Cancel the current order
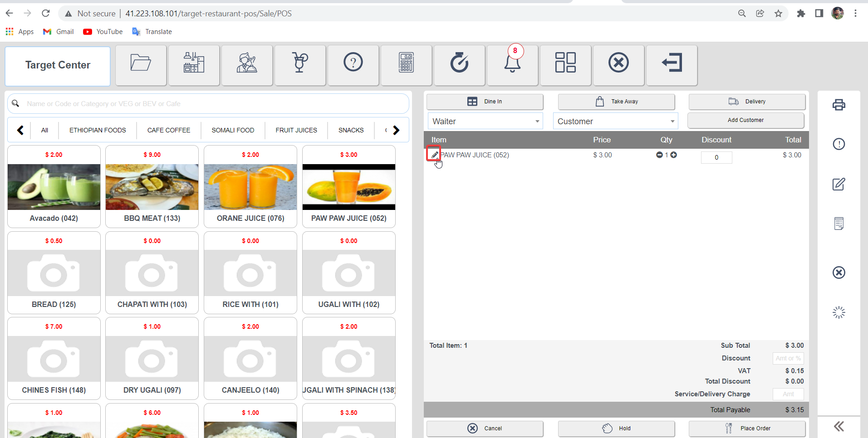Screen dimensions: 868x438 tap(485, 428)
